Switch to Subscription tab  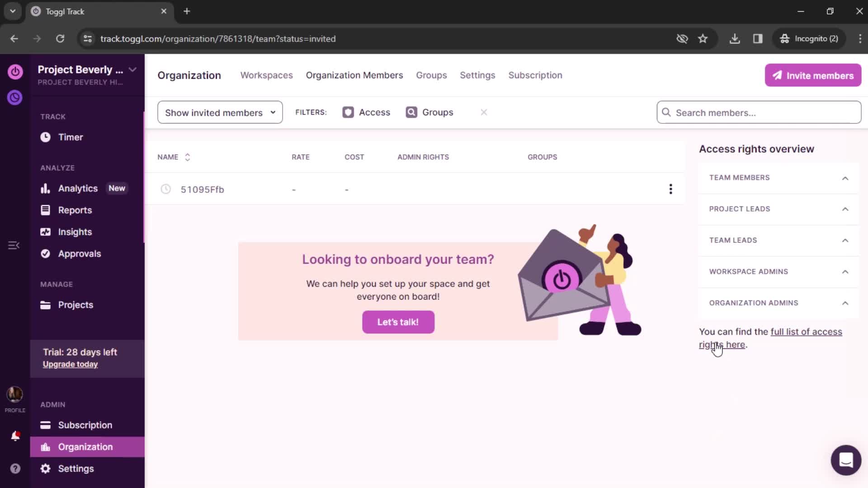pos(535,75)
